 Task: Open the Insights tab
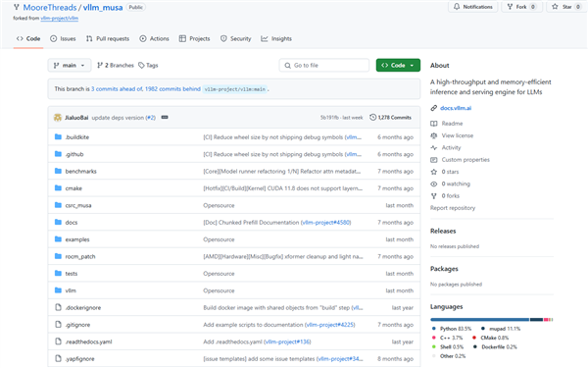pyautogui.click(x=276, y=38)
